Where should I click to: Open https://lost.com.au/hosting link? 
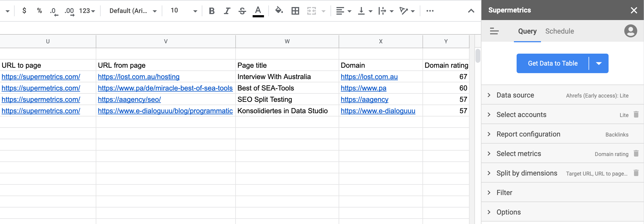click(139, 77)
